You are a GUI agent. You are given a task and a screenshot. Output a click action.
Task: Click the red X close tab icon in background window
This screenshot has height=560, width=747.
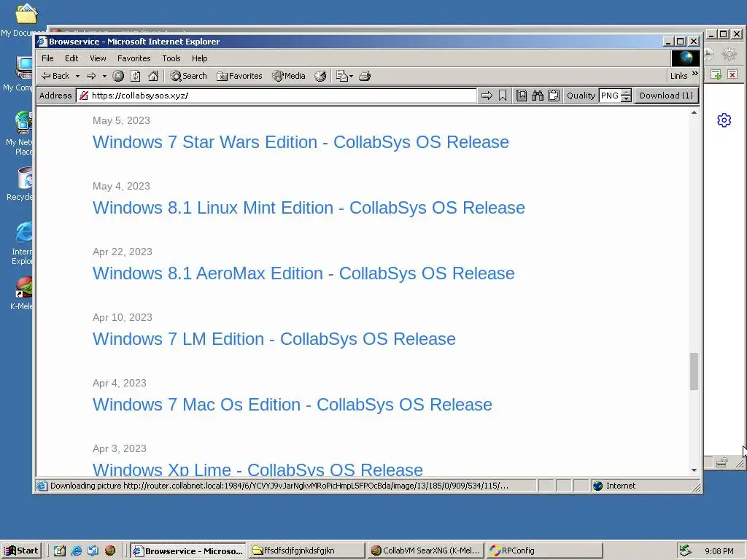[x=732, y=75]
